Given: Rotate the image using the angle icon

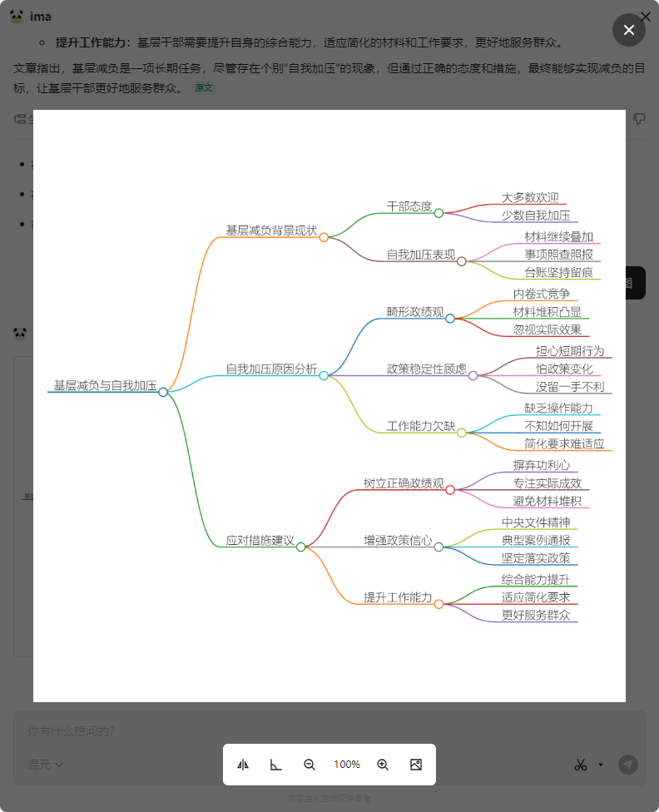Looking at the screenshot, I should (275, 765).
